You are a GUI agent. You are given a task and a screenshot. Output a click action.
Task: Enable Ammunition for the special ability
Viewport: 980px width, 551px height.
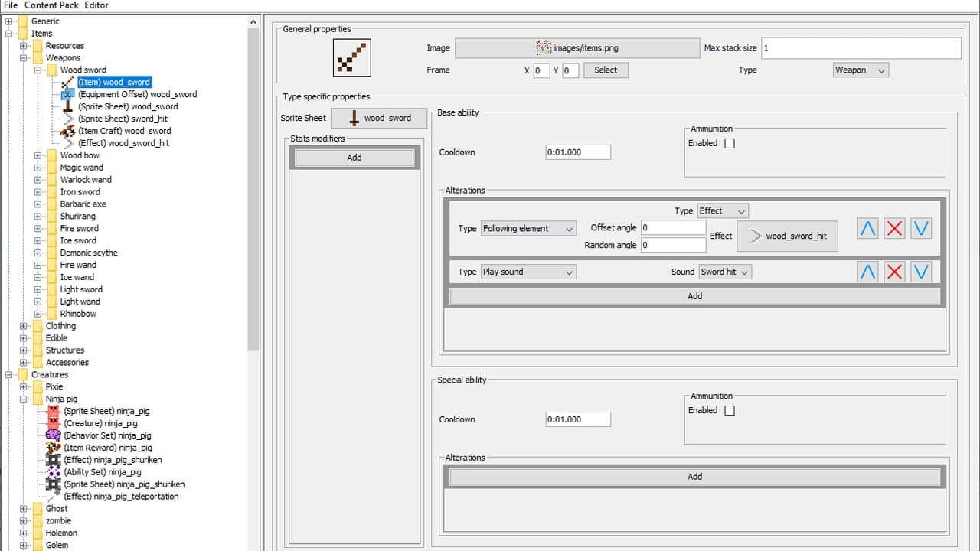[x=730, y=410]
